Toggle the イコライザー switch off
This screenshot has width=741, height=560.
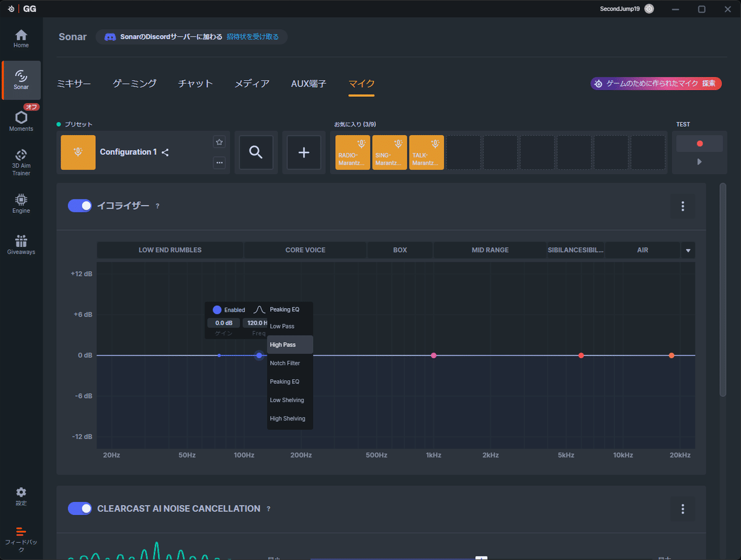pos(80,206)
